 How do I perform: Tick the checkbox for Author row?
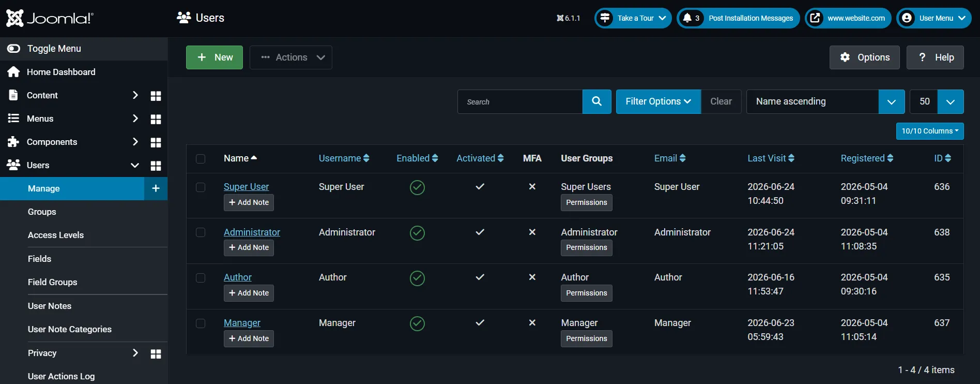click(x=201, y=278)
